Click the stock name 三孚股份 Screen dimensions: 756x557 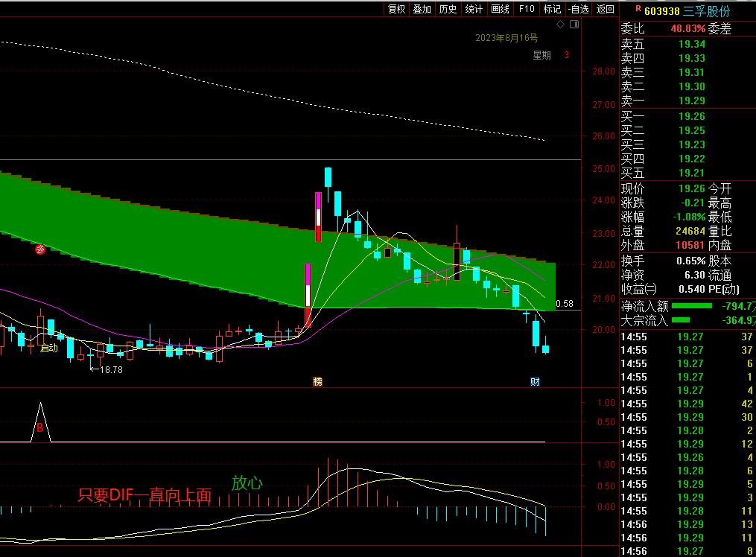(x=707, y=11)
